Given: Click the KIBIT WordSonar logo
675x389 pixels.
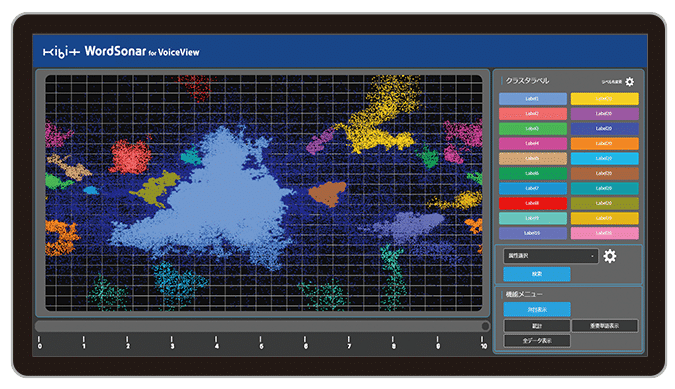Looking at the screenshot, I should (x=121, y=52).
